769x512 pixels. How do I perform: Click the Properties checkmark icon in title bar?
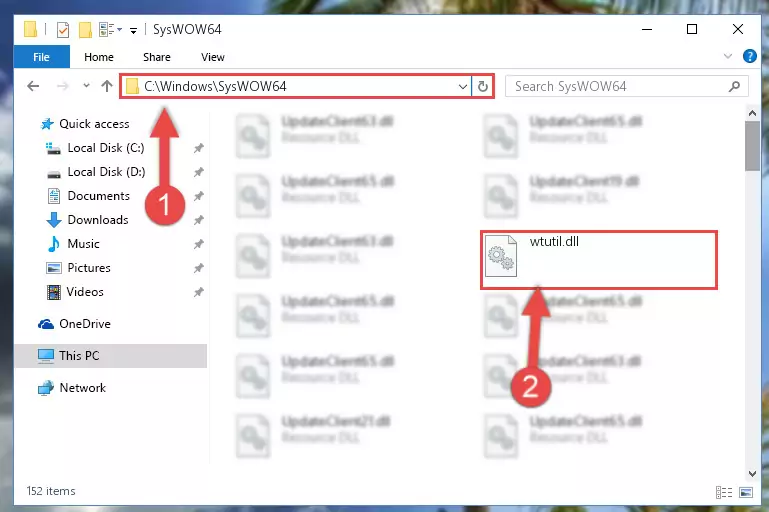point(63,30)
